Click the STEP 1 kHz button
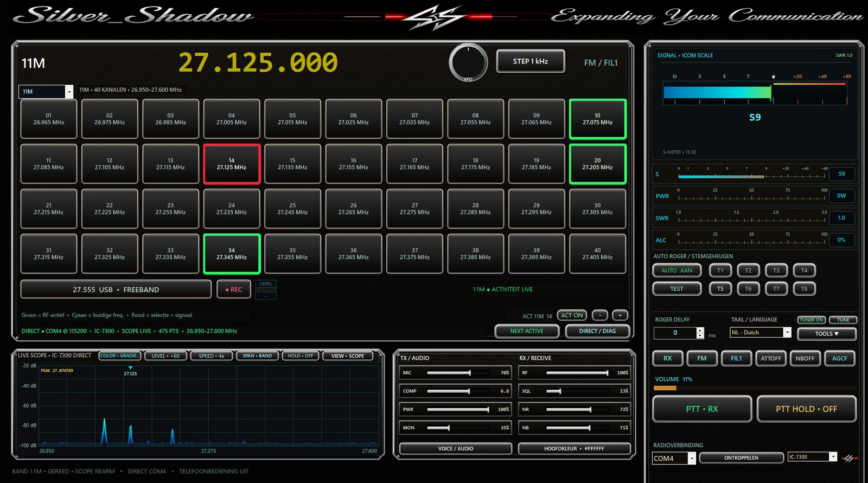The image size is (868, 483). [x=531, y=61]
